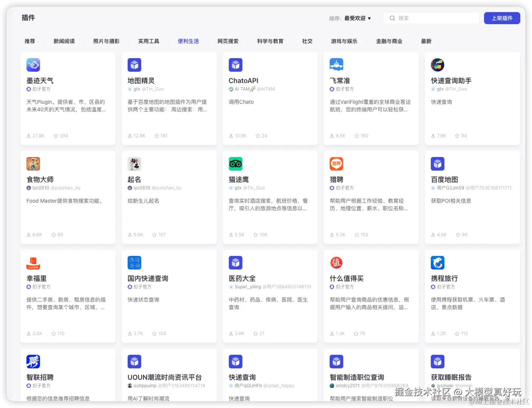Open the 幸福里 red icon
This screenshot has height=408, width=532.
coord(33,263)
